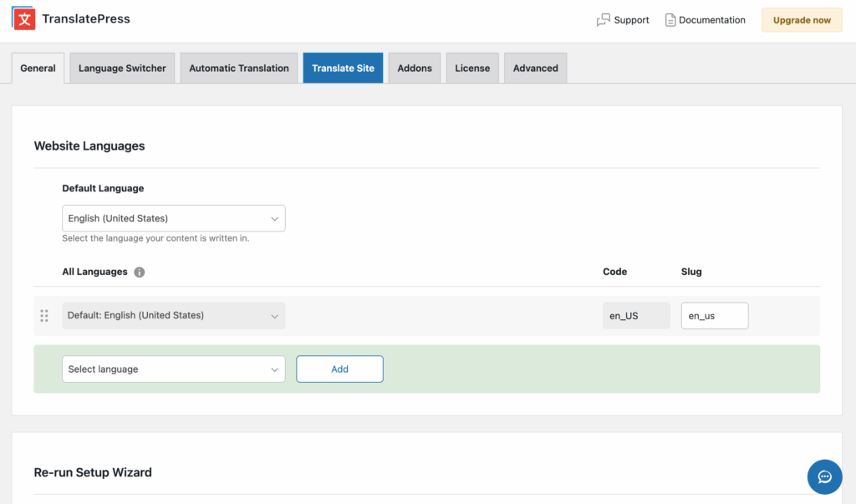Open the feedback chat bubble in bottom corner
This screenshot has height=504, width=856.
[x=824, y=476]
